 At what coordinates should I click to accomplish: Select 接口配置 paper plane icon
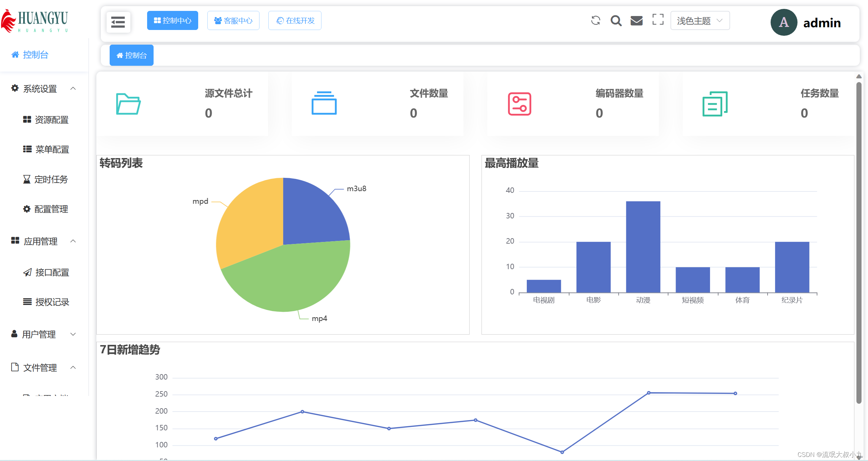[x=27, y=272]
